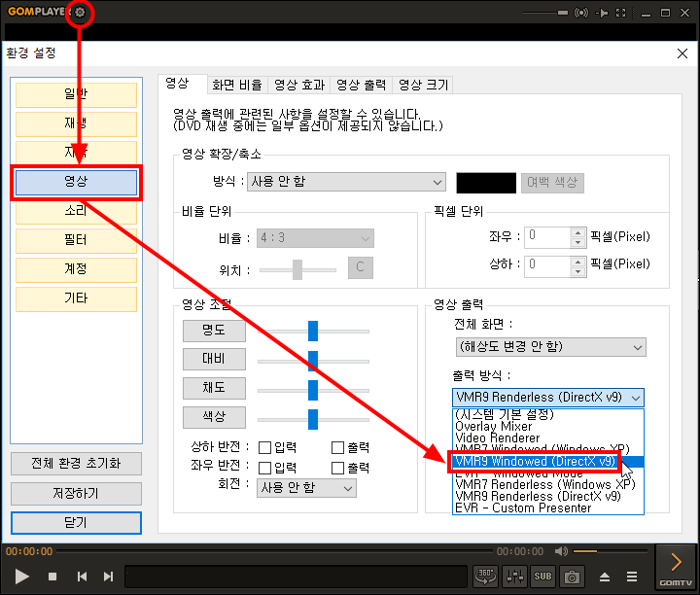Image resolution: width=700 pixels, height=595 pixels.
Task: Open the 비율 4:3 dropdown
Action: (x=315, y=238)
